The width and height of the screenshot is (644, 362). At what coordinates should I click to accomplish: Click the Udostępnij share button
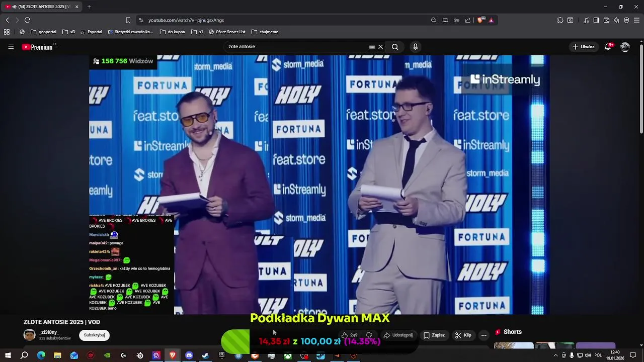tap(398, 335)
